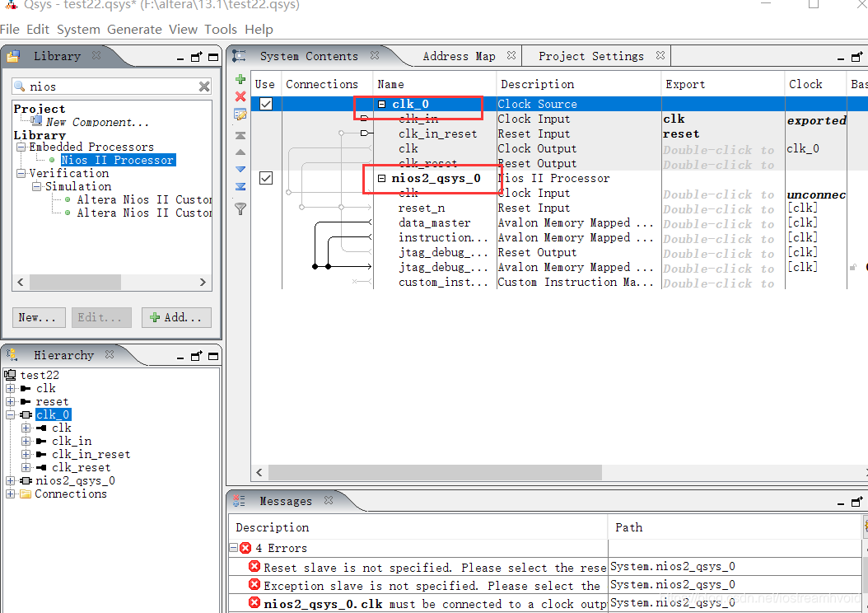Maximize the Hierarchy panel
The image size is (868, 613).
pos(213,356)
